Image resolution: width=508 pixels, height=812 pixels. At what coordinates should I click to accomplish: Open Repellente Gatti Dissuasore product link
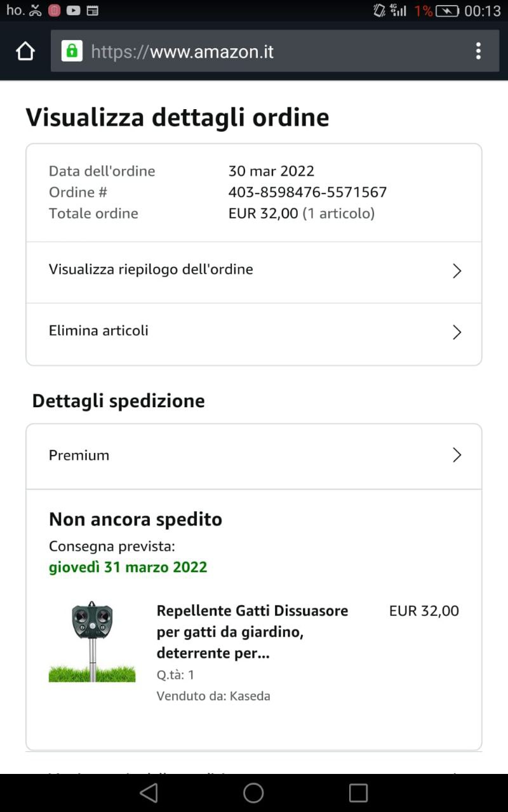[252, 632]
